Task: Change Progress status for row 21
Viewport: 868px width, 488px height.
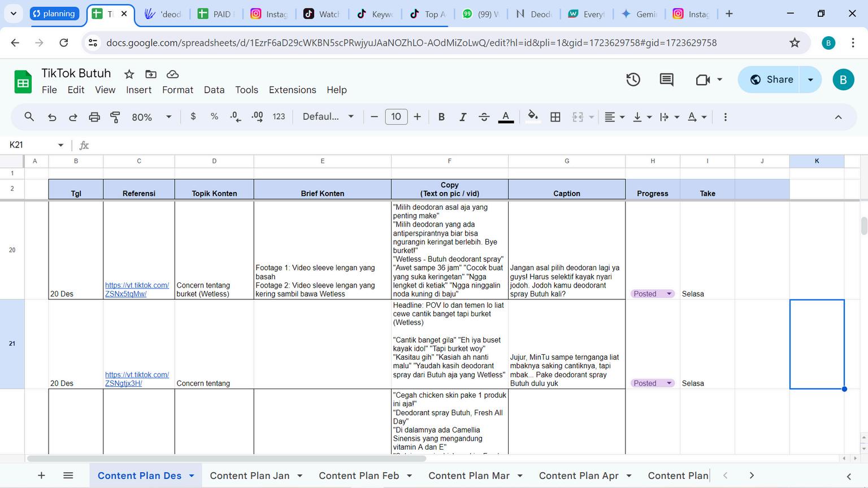Action: coord(653,383)
